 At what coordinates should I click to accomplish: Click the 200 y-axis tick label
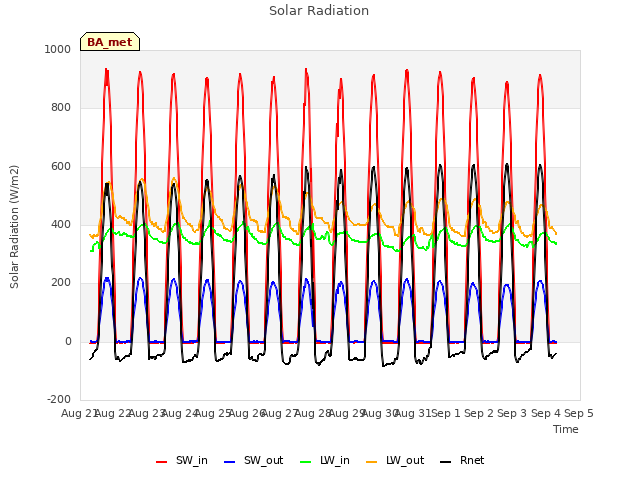pos(61,282)
